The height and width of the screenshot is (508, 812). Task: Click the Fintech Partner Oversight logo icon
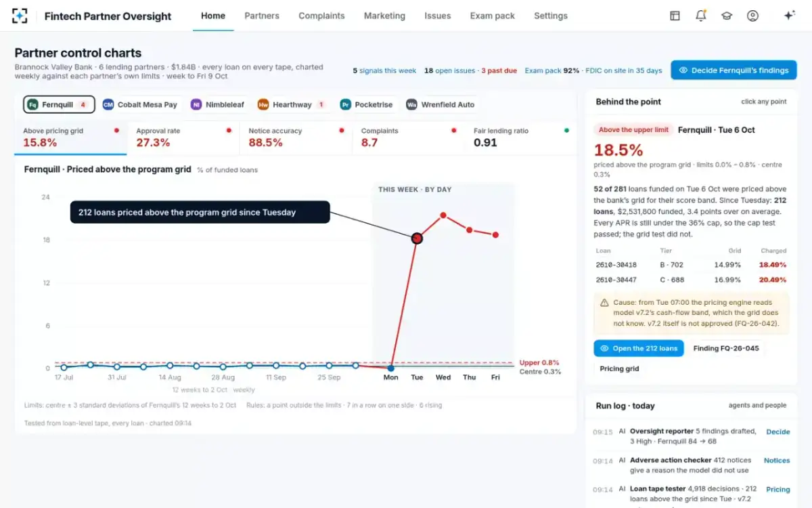(x=20, y=16)
